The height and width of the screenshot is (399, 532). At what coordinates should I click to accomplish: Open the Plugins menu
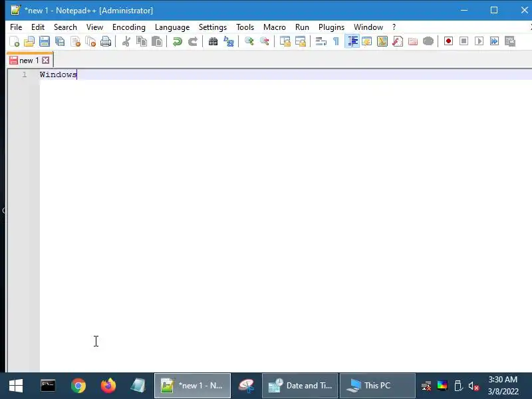331,27
